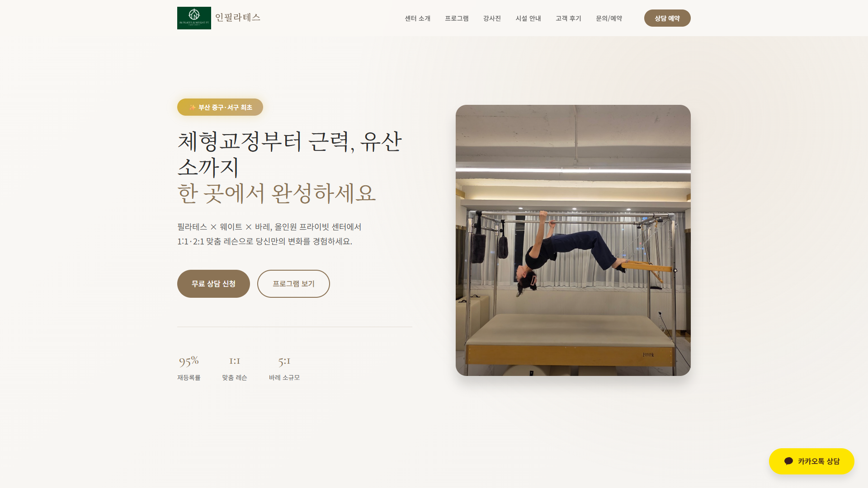Click the 인필라테스 brand name text

pos(238,17)
